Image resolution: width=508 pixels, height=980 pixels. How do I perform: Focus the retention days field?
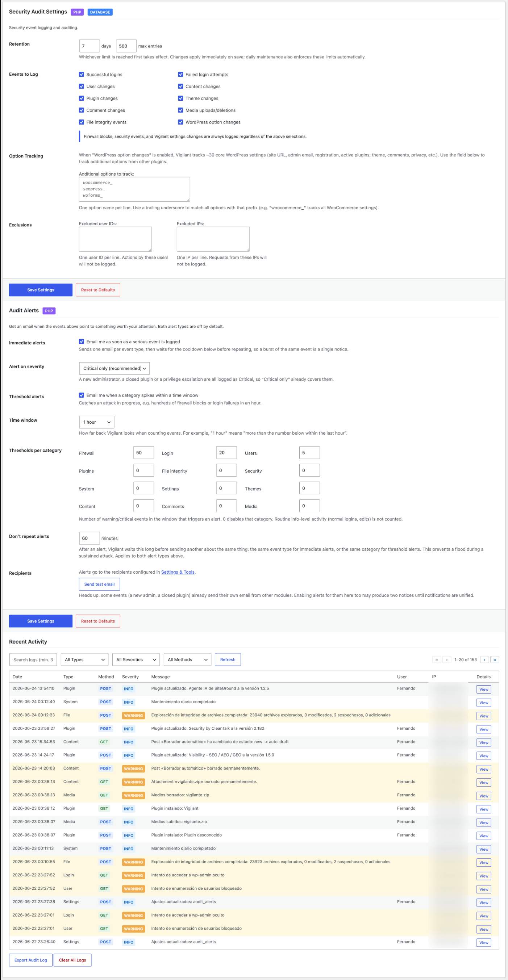click(x=89, y=46)
